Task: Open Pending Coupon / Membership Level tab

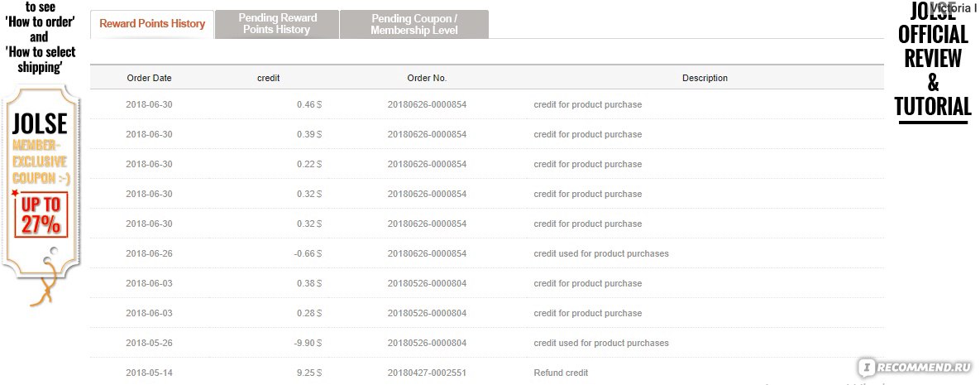Action: click(414, 24)
